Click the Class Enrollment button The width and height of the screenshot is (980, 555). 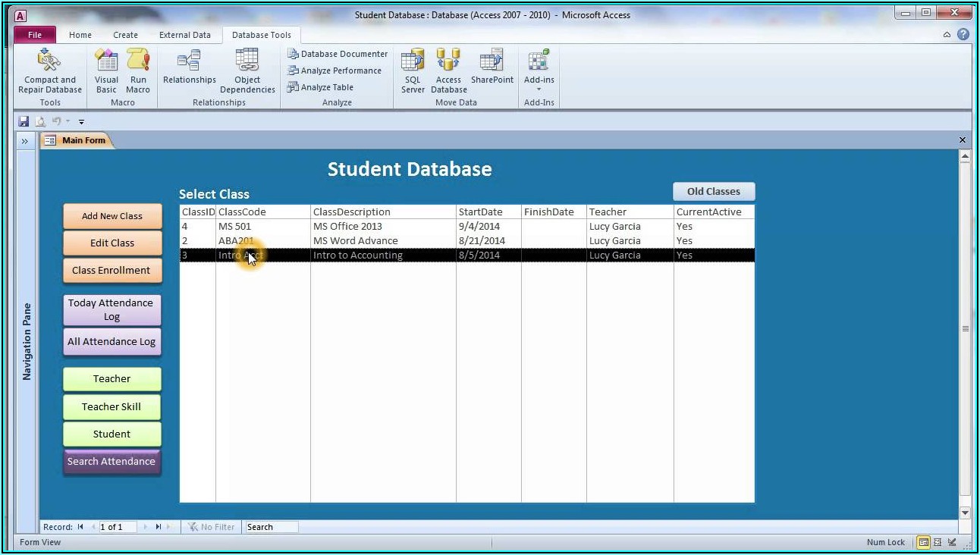pos(112,271)
